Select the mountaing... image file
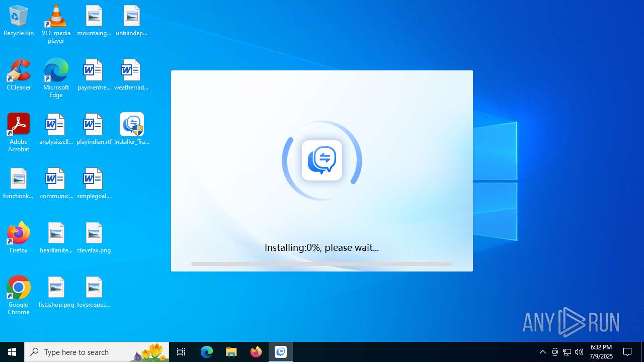 tap(94, 21)
